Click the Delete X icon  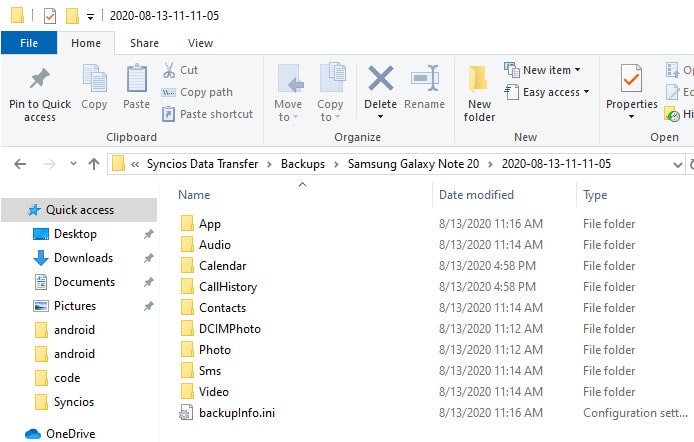381,78
